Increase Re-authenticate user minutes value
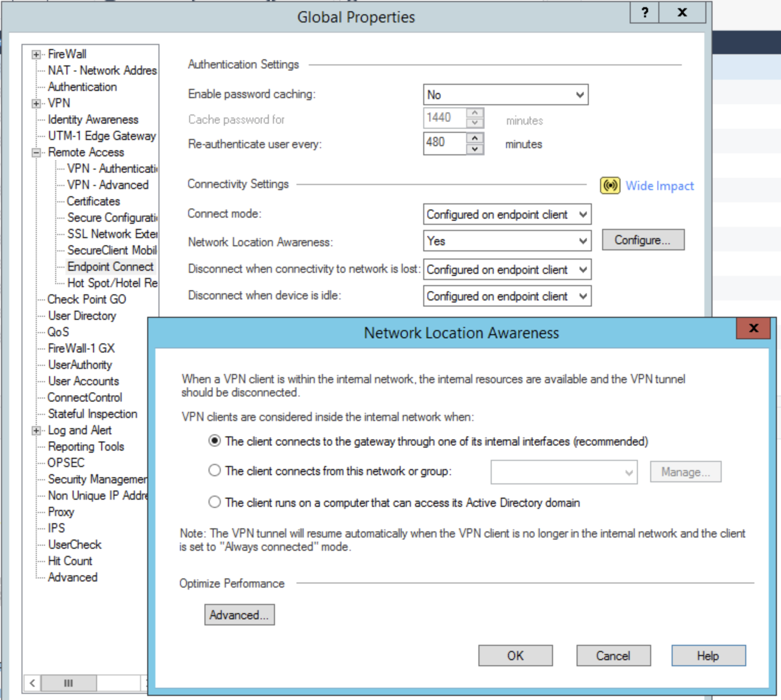 475,138
